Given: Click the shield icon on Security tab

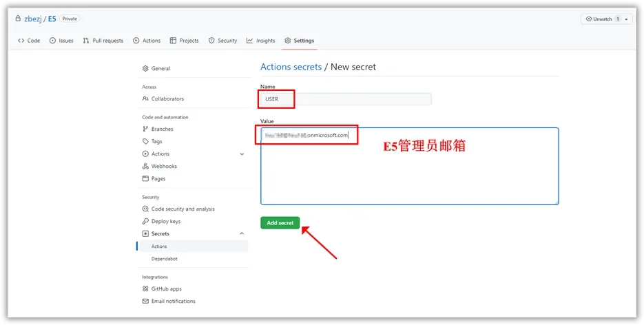Looking at the screenshot, I should coord(211,41).
